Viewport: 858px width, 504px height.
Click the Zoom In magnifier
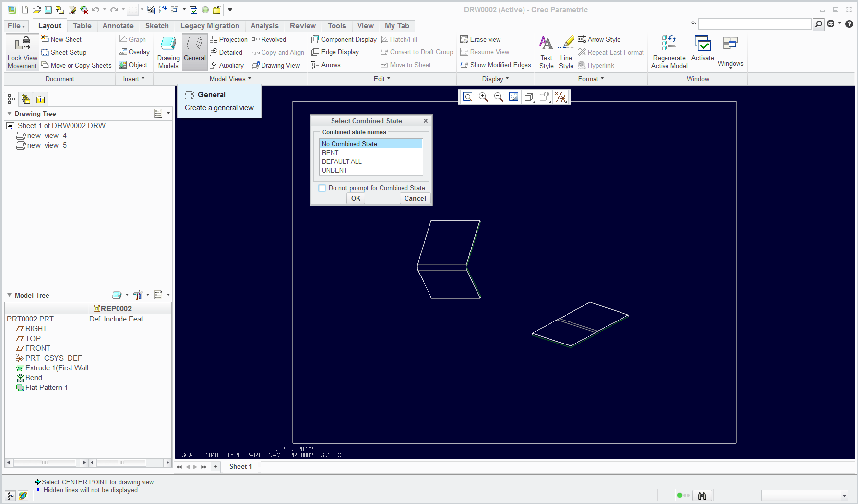click(x=483, y=97)
